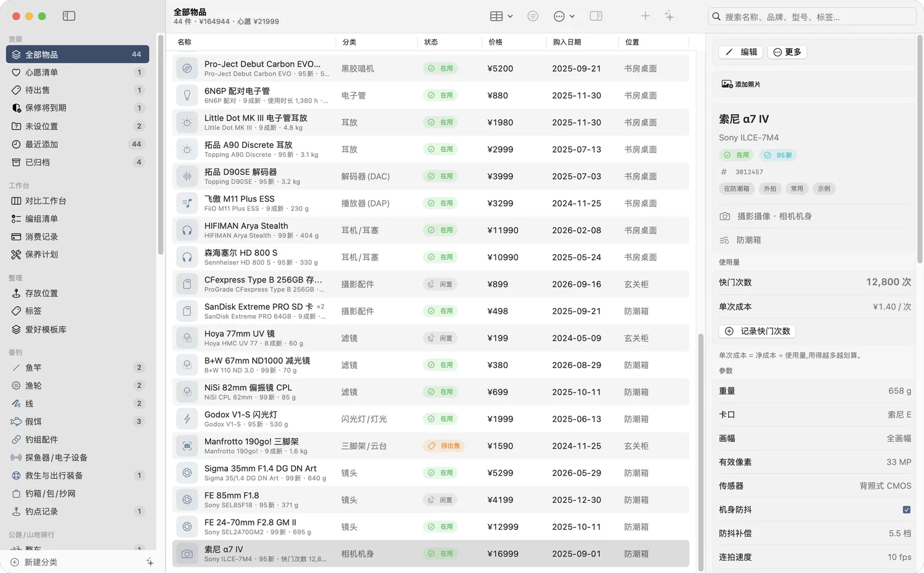Screen dimensions: 924x573
Task: Click the sparkle icon in top toolbar
Action: [x=669, y=16]
